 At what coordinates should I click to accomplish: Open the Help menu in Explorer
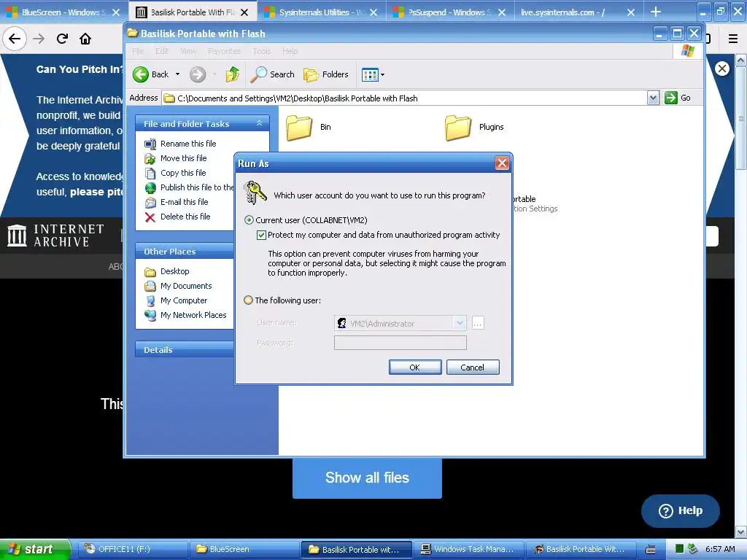click(290, 51)
